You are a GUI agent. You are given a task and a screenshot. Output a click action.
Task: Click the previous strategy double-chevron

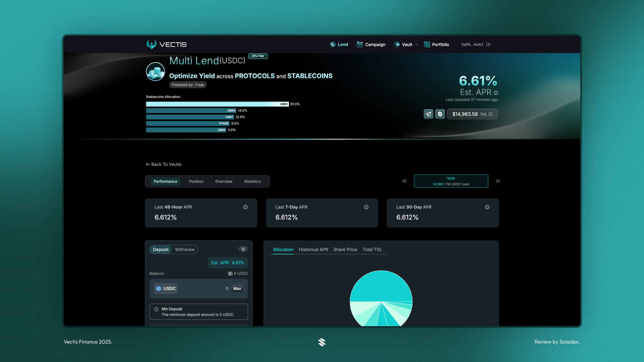coord(405,181)
